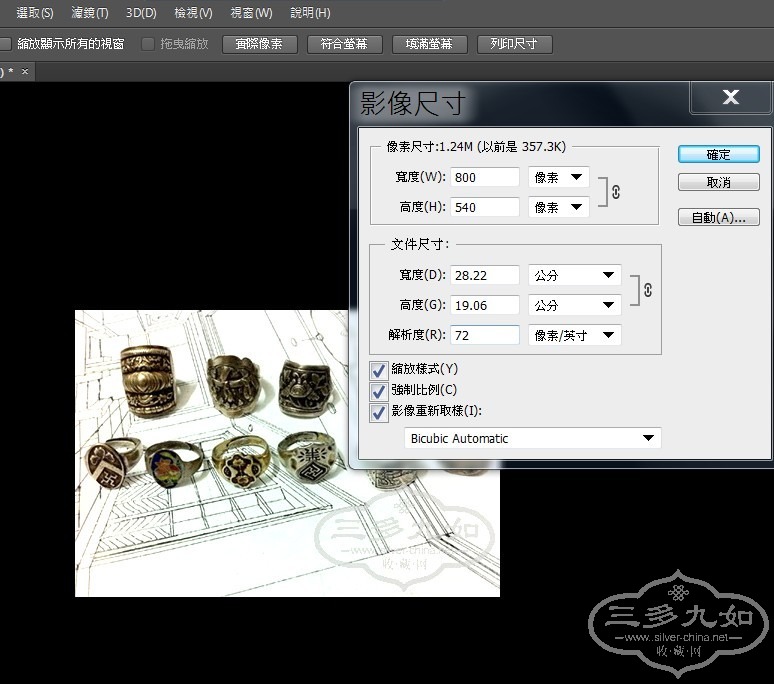The height and width of the screenshot is (684, 774).
Task: Toggle the 影像重新取樣(I) checkbox
Action: coord(379,411)
